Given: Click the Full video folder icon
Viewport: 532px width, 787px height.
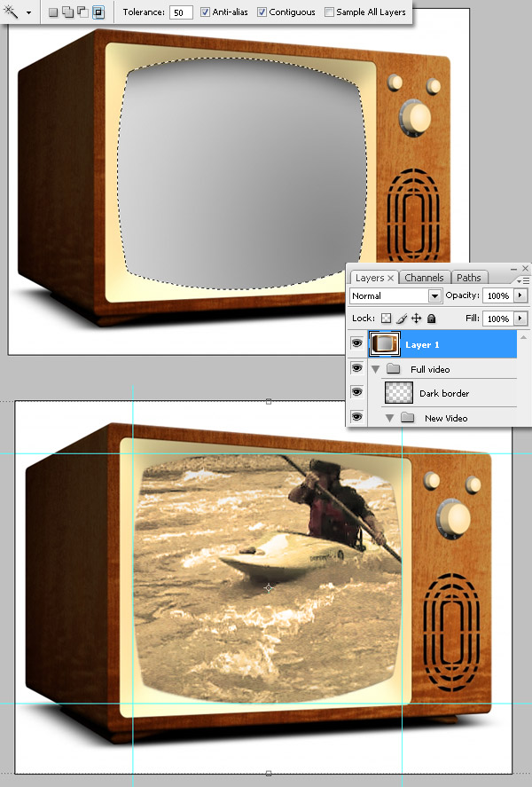Looking at the screenshot, I should pyautogui.click(x=394, y=369).
